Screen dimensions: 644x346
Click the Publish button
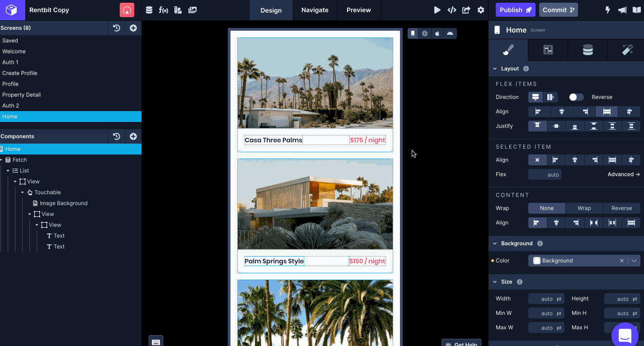pyautogui.click(x=516, y=10)
